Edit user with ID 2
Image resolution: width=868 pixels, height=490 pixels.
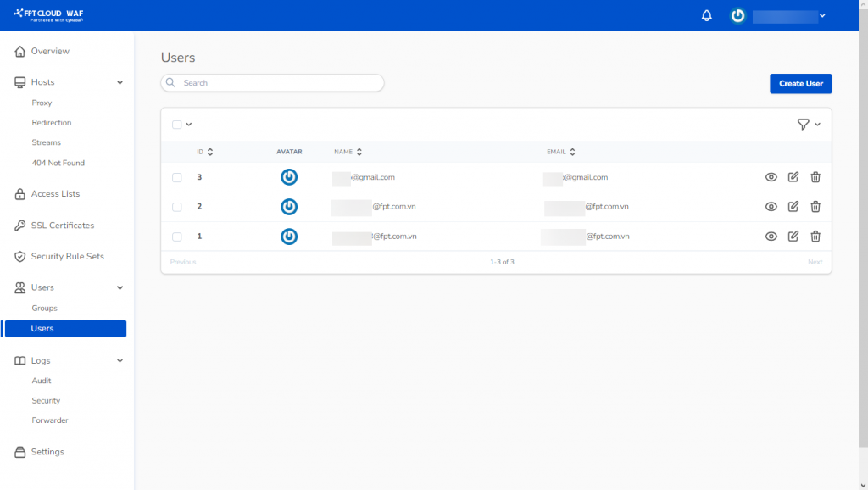pyautogui.click(x=793, y=207)
